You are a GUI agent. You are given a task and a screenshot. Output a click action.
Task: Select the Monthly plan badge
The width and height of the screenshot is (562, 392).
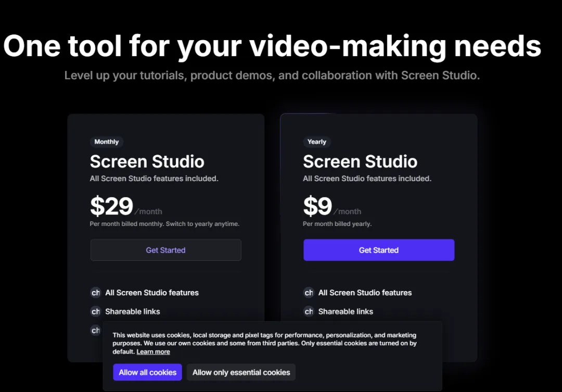[x=107, y=142]
